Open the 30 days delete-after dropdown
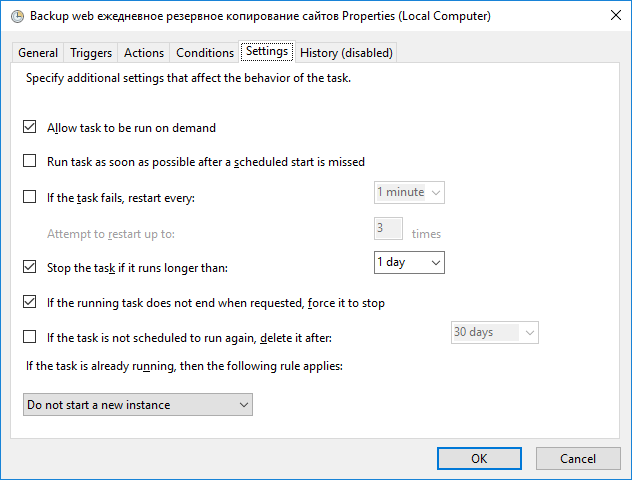This screenshot has height=480, width=632. (x=495, y=332)
